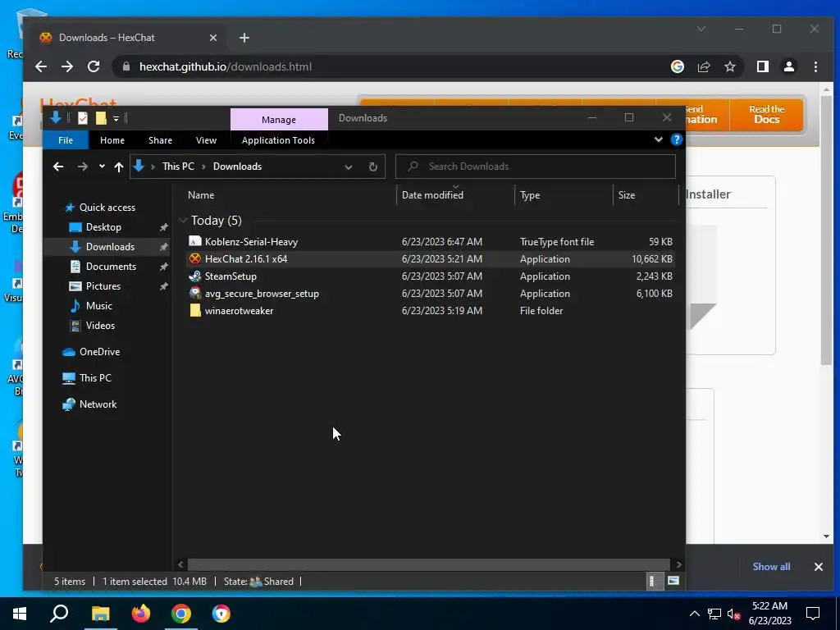Reload the page in Chrome

94,66
